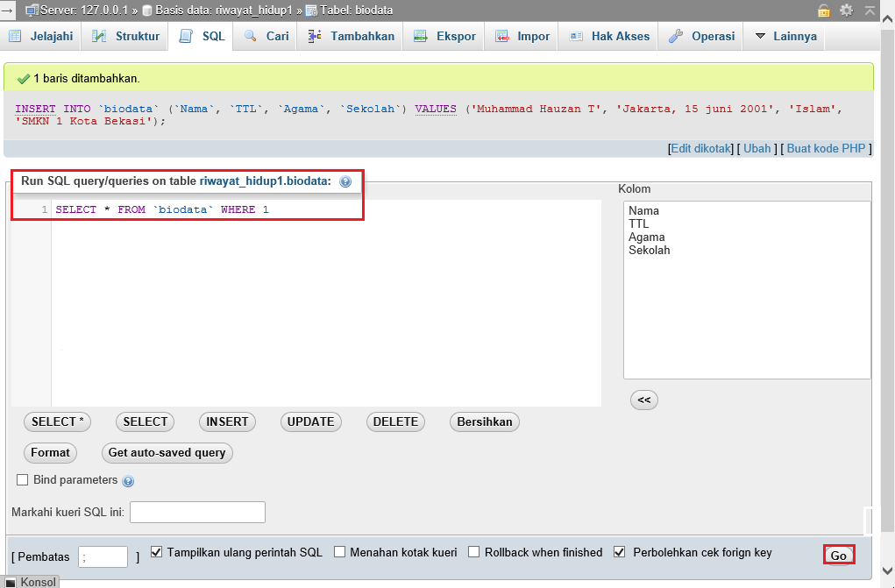Switch to the Struktur tab

(x=124, y=36)
